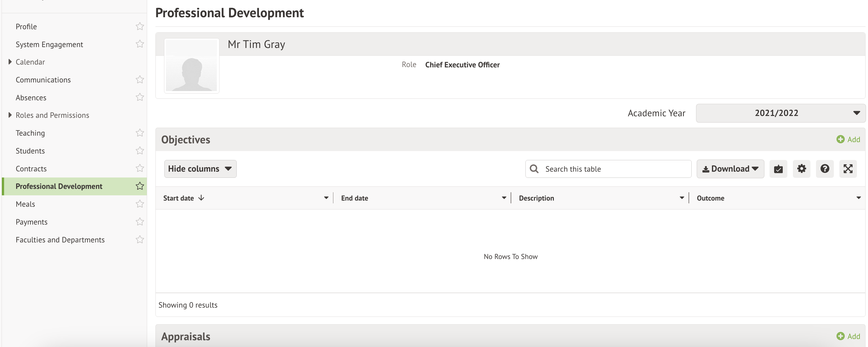Toggle the star next to Absences
Image resolution: width=868 pixels, height=347 pixels.
tap(140, 97)
